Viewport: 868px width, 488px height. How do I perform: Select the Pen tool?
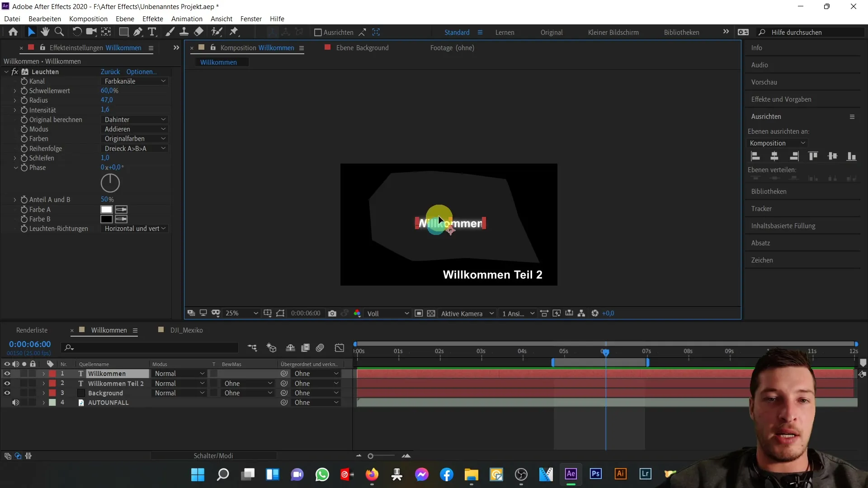tap(138, 32)
